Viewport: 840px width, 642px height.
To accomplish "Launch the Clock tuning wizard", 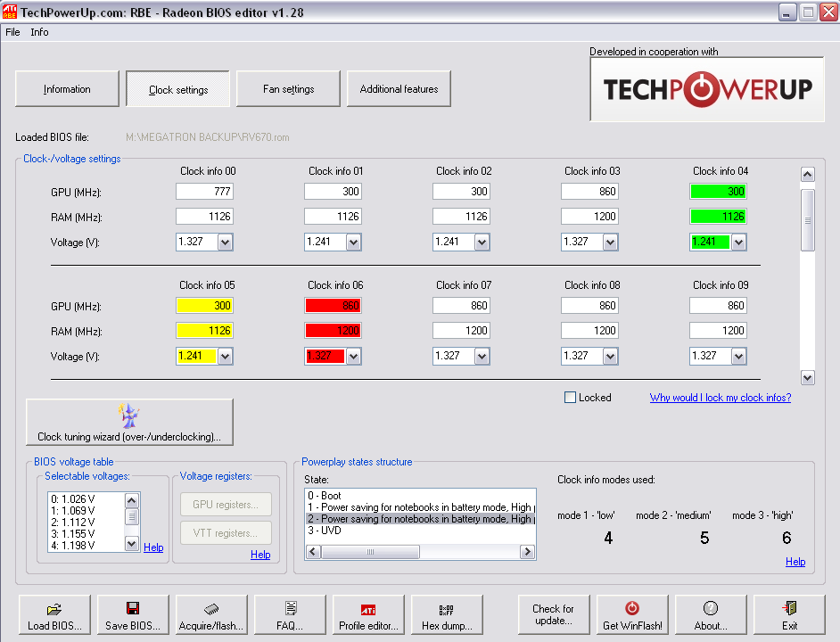I will pos(129,423).
